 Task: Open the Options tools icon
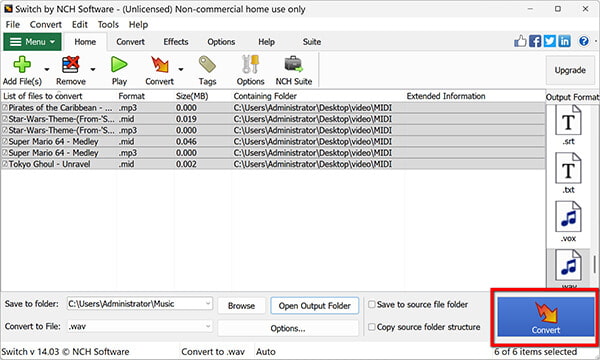250,64
